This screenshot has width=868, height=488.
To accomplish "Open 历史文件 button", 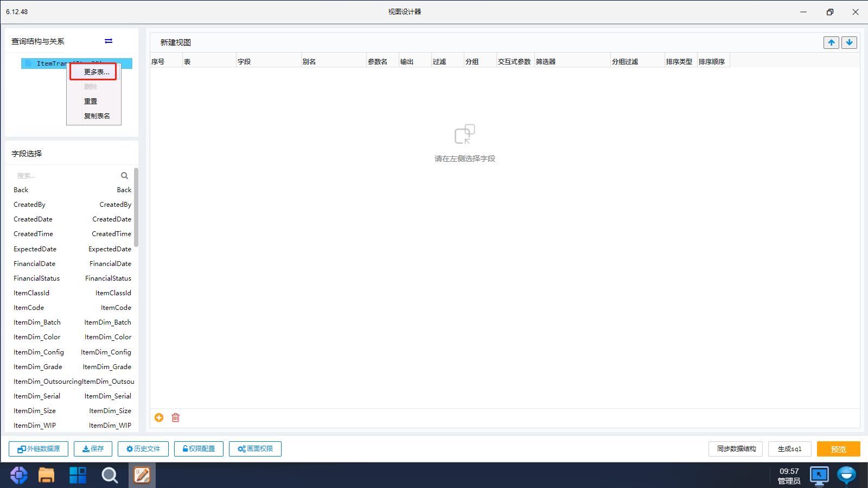I will [143, 449].
